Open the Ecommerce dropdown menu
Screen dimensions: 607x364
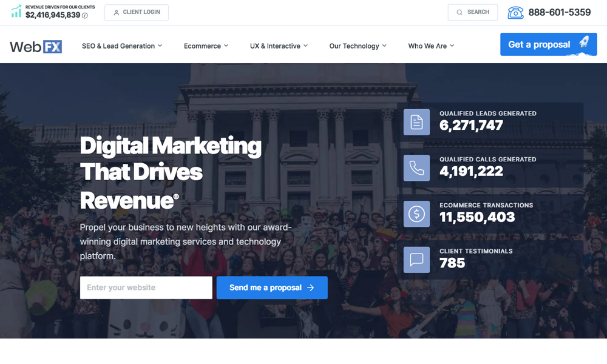(x=206, y=46)
